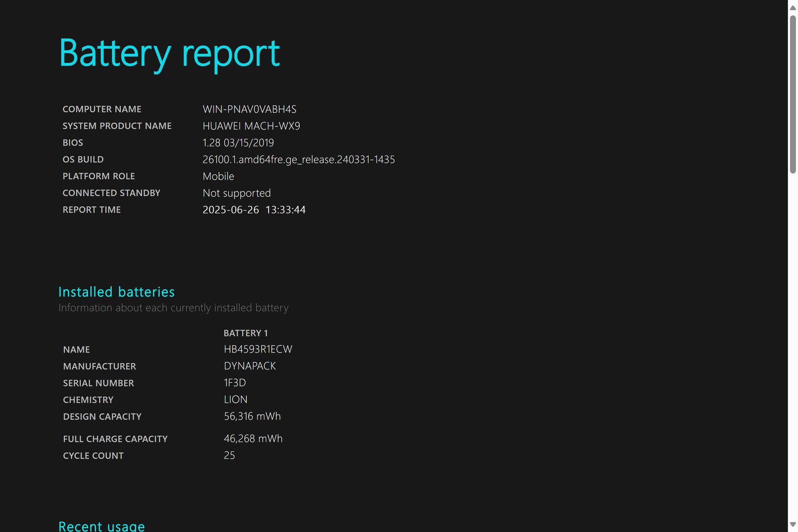This screenshot has width=798, height=532.
Task: Select BIOS value 1.28 03/15/2019
Action: (238, 143)
